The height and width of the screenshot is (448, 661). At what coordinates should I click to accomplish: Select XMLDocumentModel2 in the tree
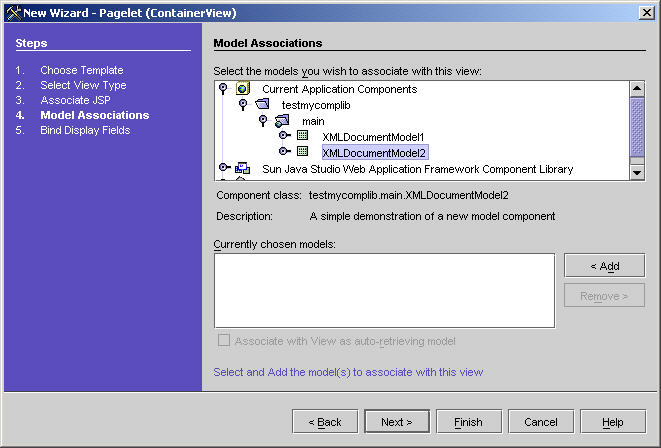374,153
